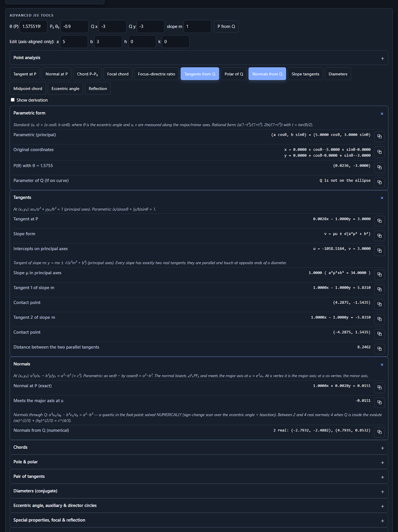
Task: Copy the Parameter of Q result
Action: point(379,182)
